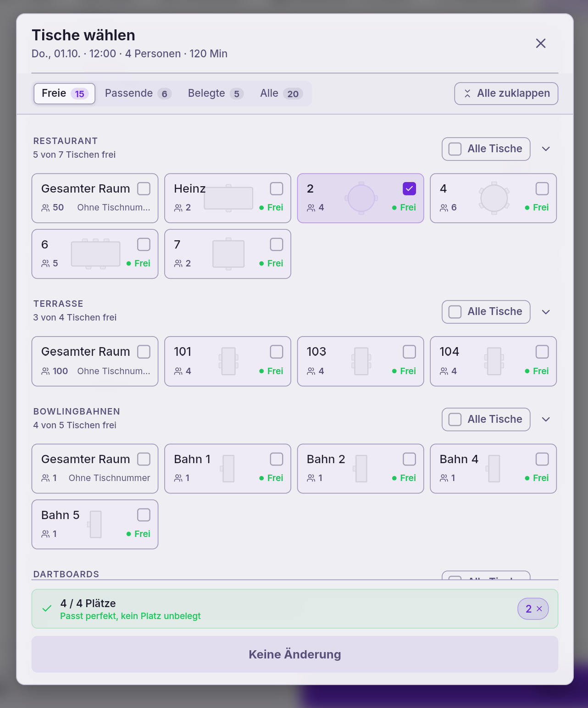Toggle Alle Tische for Restaurant
The width and height of the screenshot is (588, 708).
point(486,149)
